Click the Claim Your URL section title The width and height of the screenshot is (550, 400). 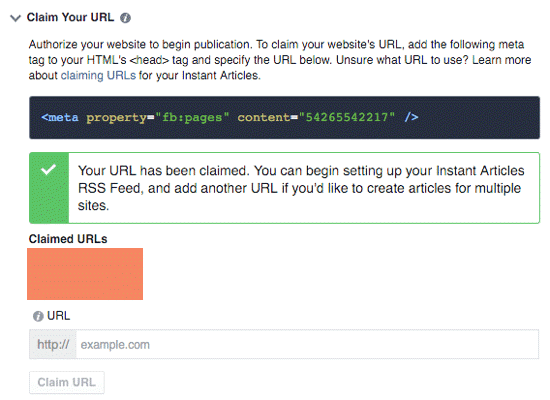coord(71,17)
